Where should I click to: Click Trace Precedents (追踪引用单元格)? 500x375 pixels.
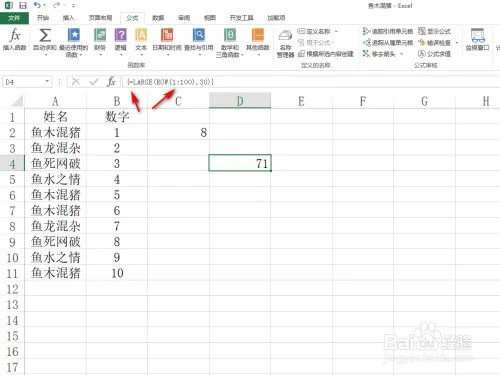pos(388,31)
